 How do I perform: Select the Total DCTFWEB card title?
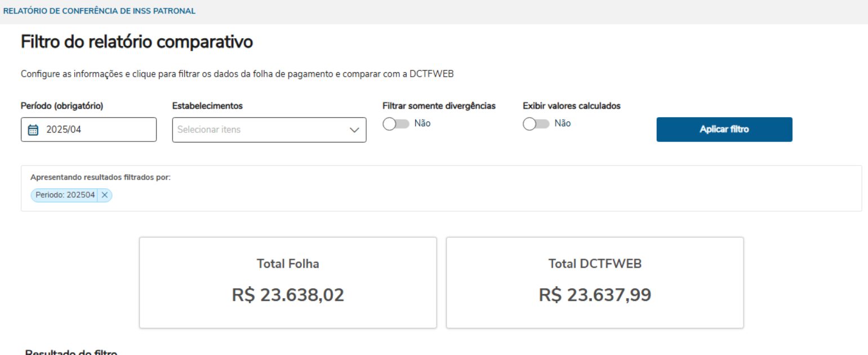click(x=595, y=264)
